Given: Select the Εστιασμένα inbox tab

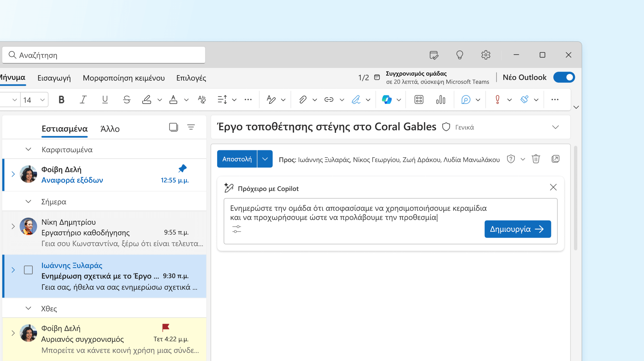Looking at the screenshot, I should point(65,129).
